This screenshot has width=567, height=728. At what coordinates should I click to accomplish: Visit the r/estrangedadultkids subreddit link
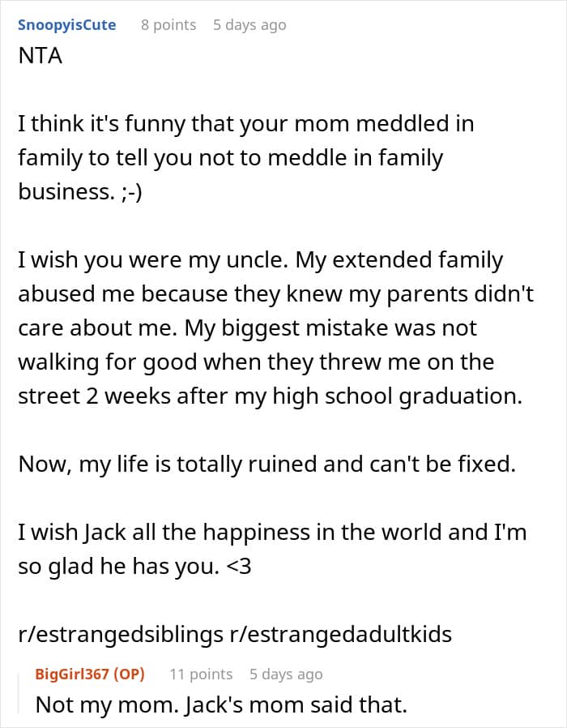[x=341, y=634]
